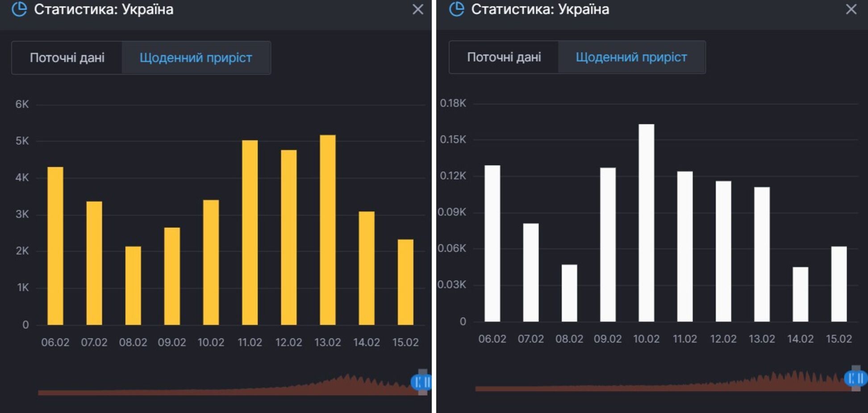The width and height of the screenshot is (868, 413).
Task: Select the tallest white bar for 10.02
Action: pos(647,223)
